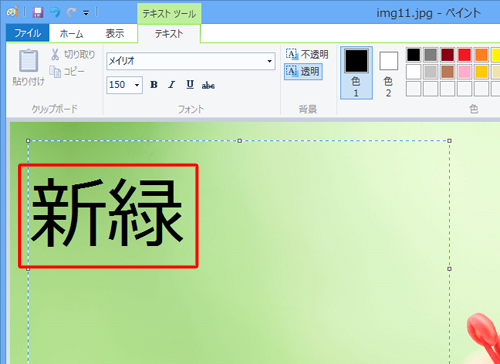Undo the last action
The height and width of the screenshot is (364, 500).
(x=55, y=13)
